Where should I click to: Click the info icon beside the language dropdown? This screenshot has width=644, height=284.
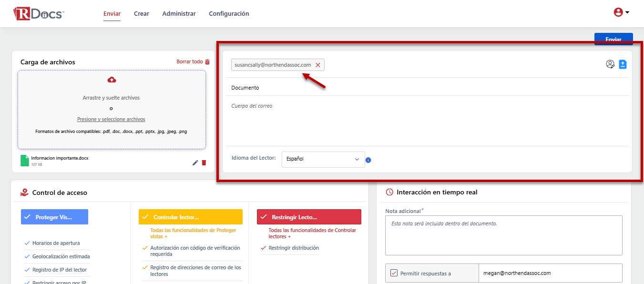[368, 160]
